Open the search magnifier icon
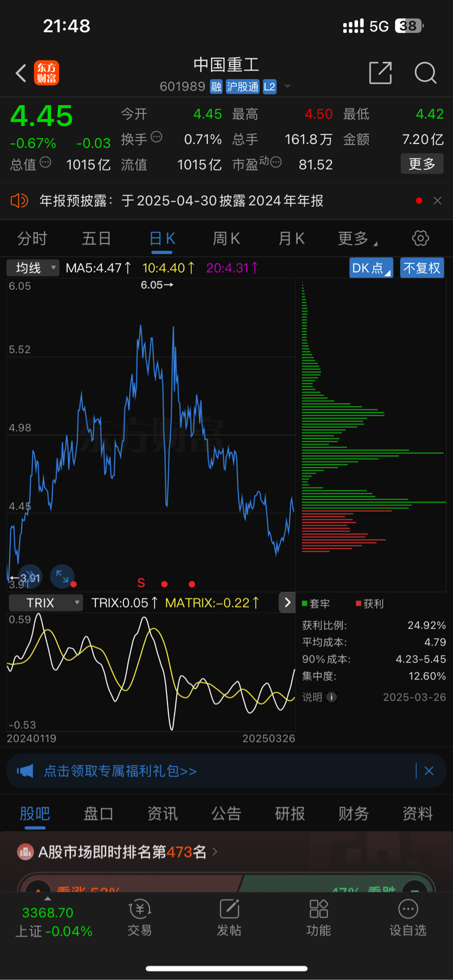The height and width of the screenshot is (980, 453). click(425, 73)
